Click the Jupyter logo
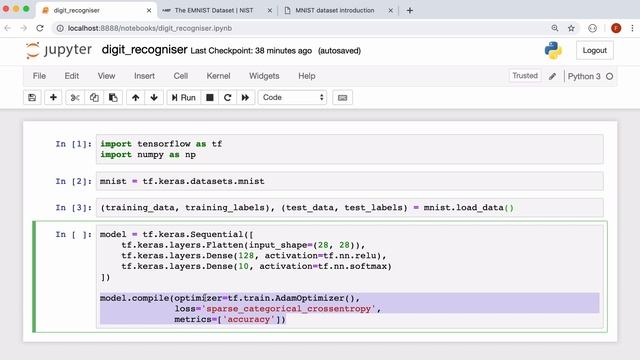Viewport: 640px width, 360px height. 58,50
